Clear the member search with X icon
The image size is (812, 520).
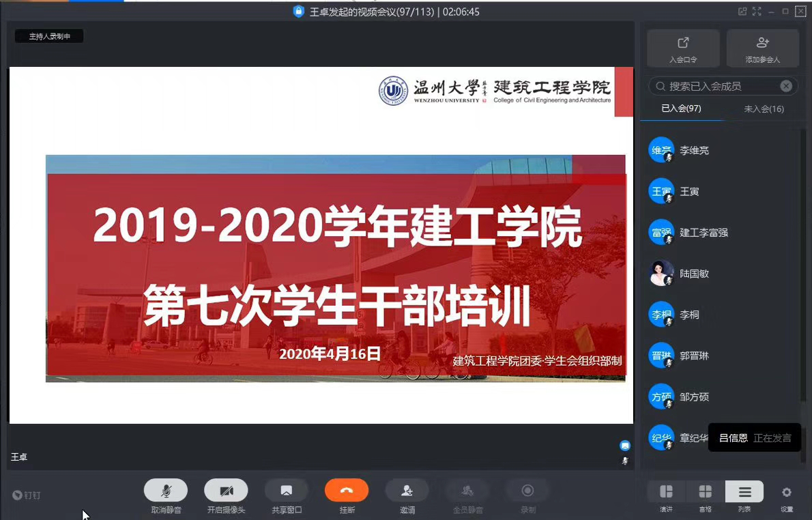click(x=786, y=86)
